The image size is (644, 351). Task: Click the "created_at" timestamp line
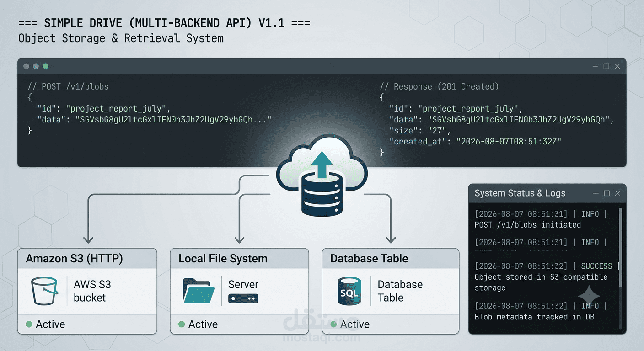click(475, 142)
